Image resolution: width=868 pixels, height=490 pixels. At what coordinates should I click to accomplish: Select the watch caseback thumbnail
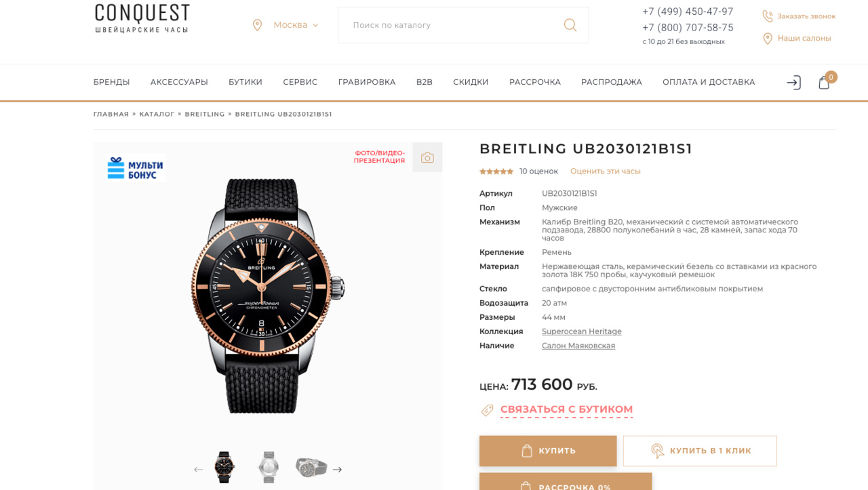(269, 467)
